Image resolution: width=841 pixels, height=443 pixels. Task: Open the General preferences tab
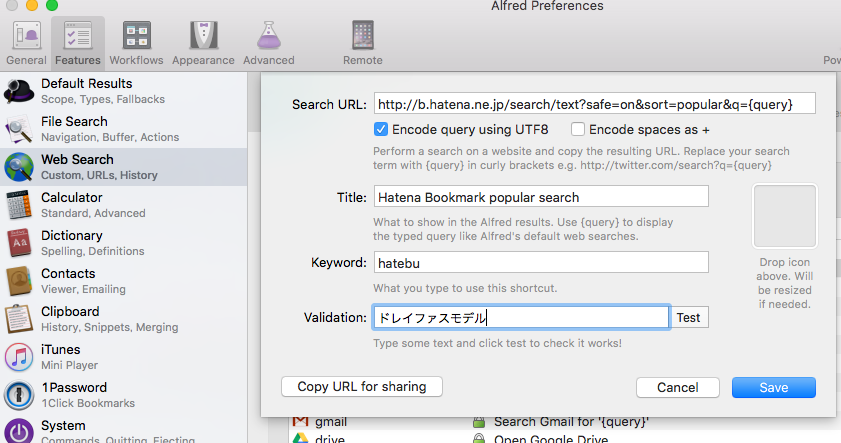pos(26,43)
